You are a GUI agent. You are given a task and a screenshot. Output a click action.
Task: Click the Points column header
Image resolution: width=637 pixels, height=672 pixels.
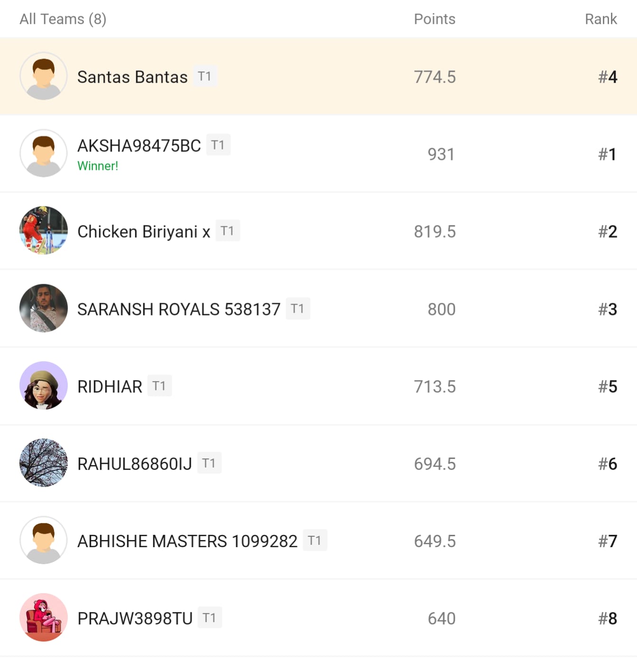pos(434,19)
